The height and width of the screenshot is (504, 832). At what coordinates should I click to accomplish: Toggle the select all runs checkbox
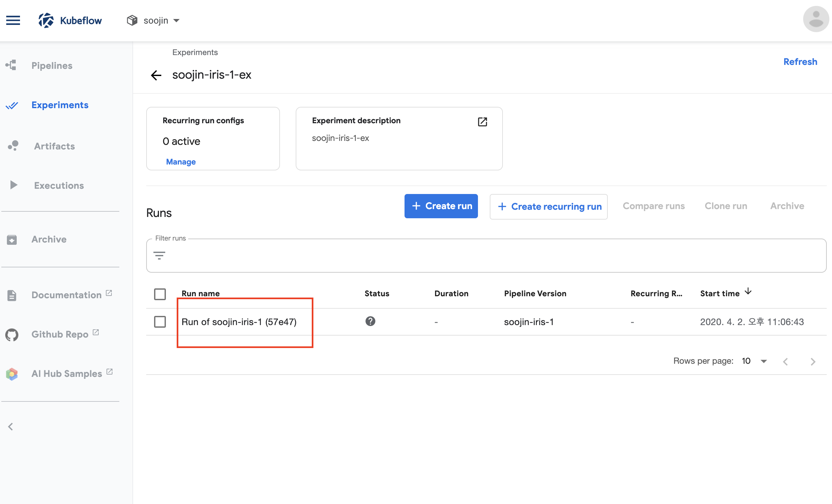(160, 294)
